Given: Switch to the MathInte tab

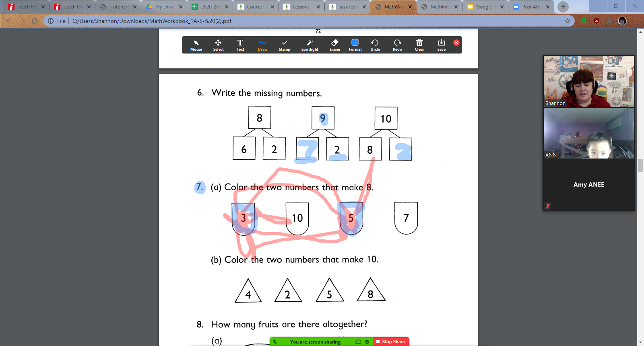Looking at the screenshot, I should 440,7.
